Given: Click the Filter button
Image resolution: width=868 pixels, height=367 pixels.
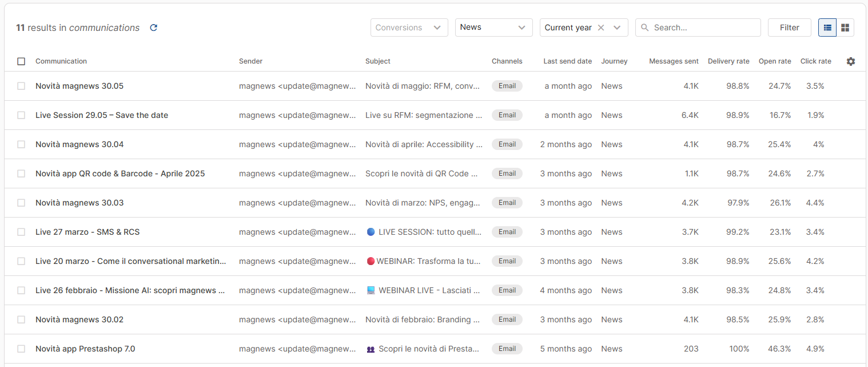Looking at the screenshot, I should 790,27.
